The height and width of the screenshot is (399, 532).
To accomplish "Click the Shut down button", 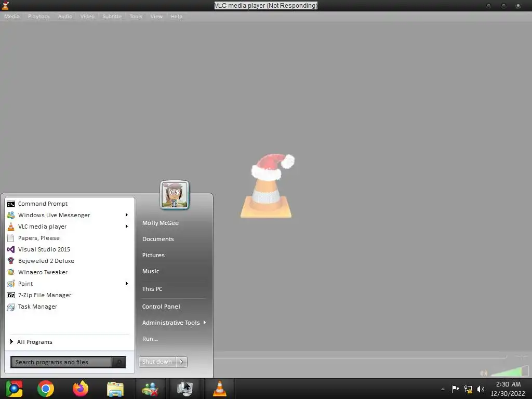I will [x=157, y=362].
